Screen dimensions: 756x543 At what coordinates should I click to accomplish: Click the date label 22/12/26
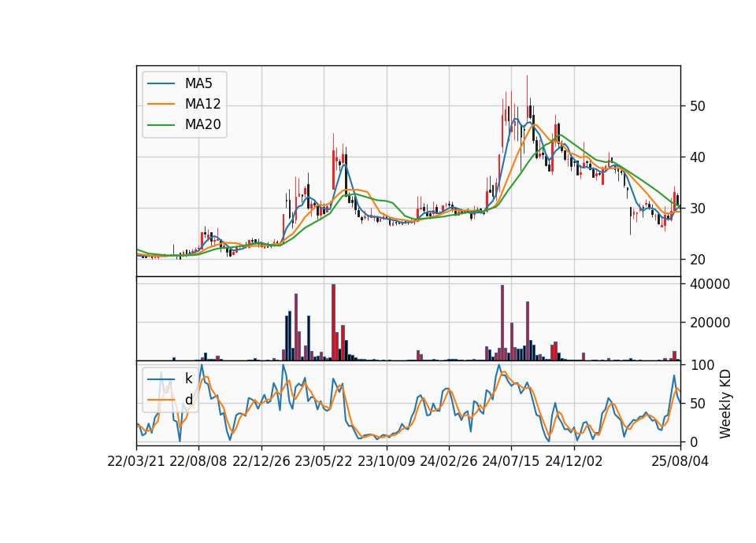pyautogui.click(x=261, y=461)
